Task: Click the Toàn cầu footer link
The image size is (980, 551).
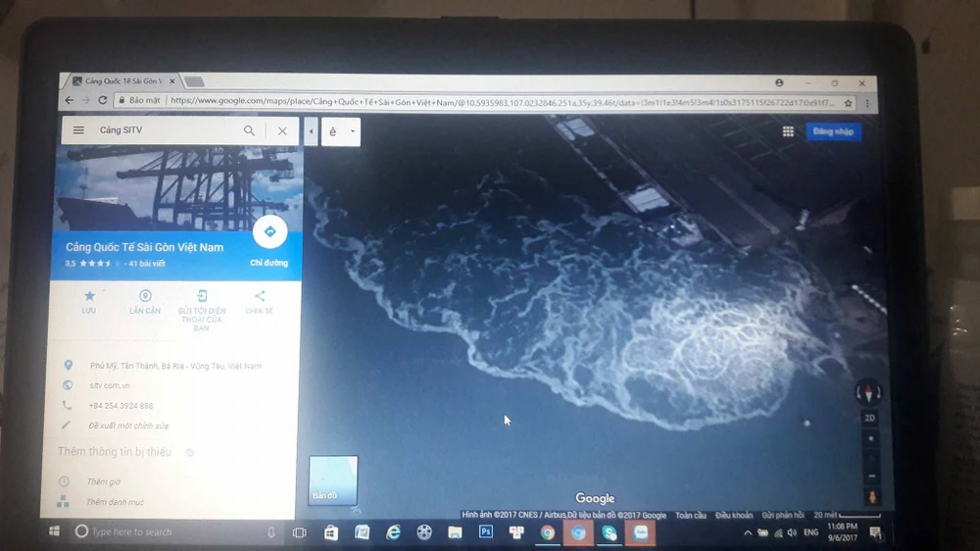Action: (x=691, y=516)
